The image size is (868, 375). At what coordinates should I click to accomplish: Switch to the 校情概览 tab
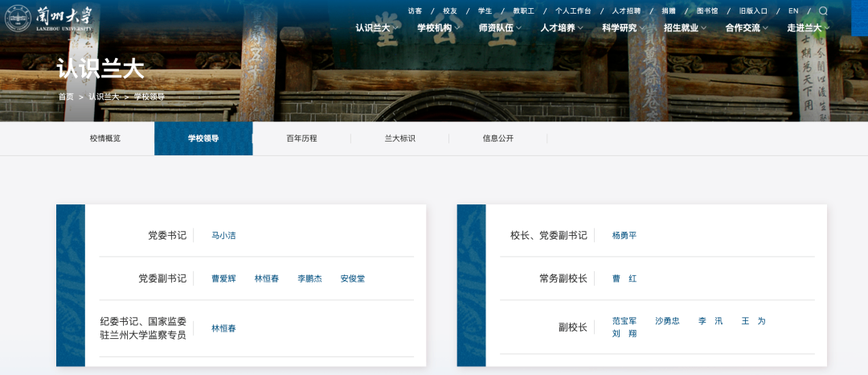[105, 138]
